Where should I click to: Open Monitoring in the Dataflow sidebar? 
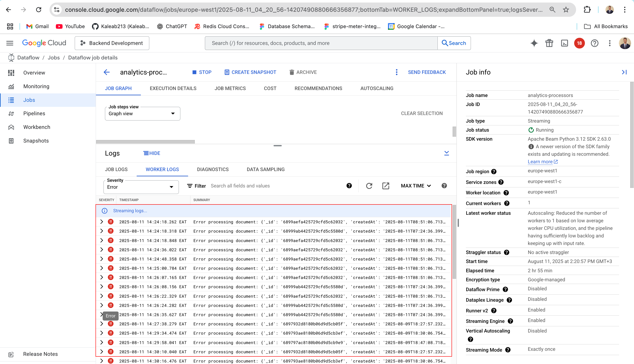click(x=48, y=86)
